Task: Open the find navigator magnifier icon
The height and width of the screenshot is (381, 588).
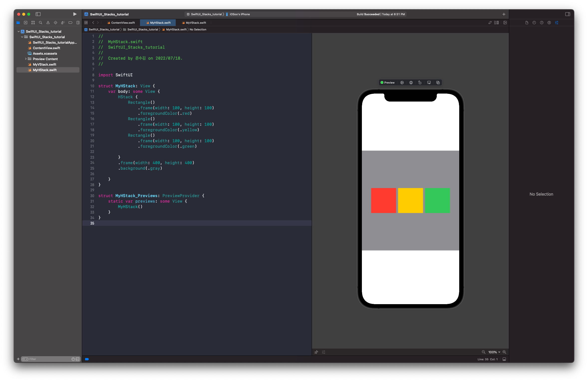Action: (x=40, y=23)
